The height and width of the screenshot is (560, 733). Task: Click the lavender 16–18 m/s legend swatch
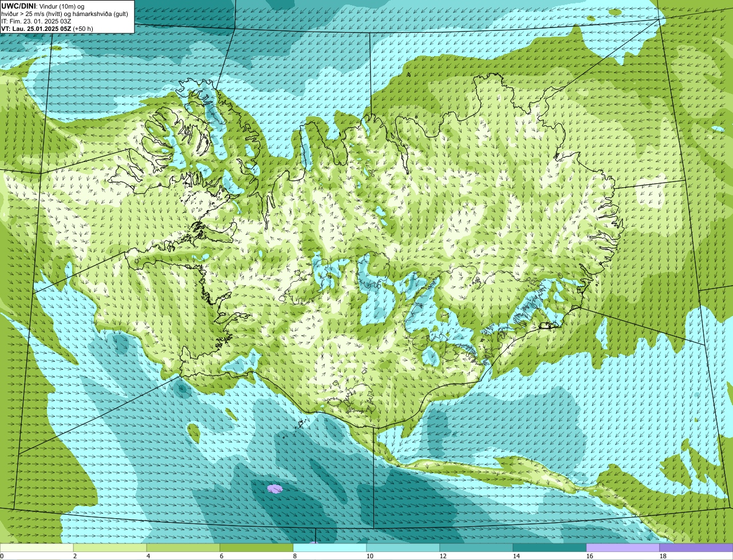(x=623, y=547)
